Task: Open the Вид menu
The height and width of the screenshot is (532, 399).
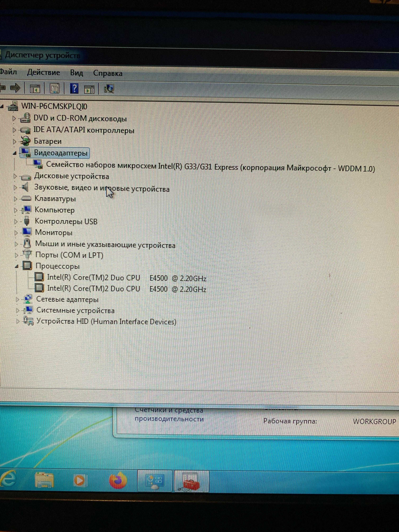Action: coord(77,73)
